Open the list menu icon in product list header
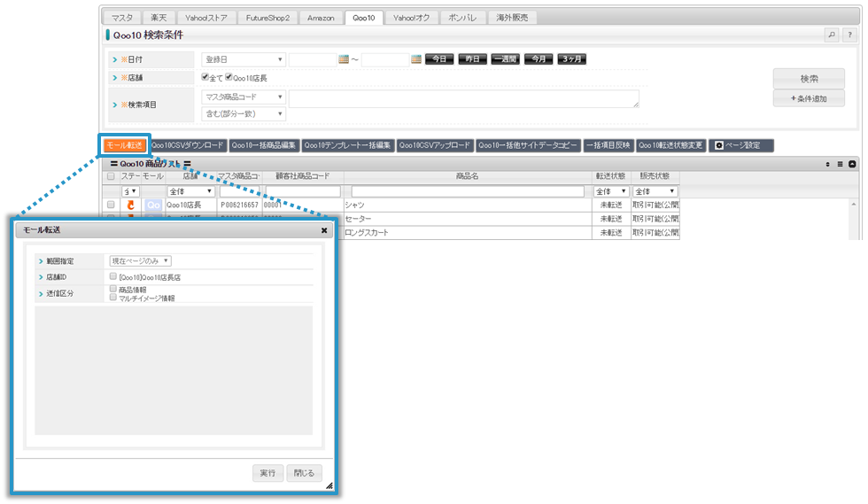868x504 pixels. (x=840, y=164)
